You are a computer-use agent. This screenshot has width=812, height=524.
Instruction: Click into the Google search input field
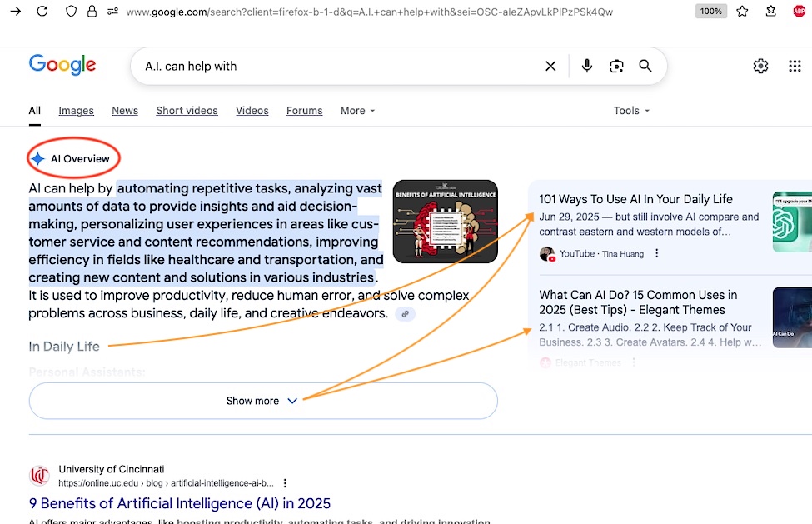tap(333, 66)
